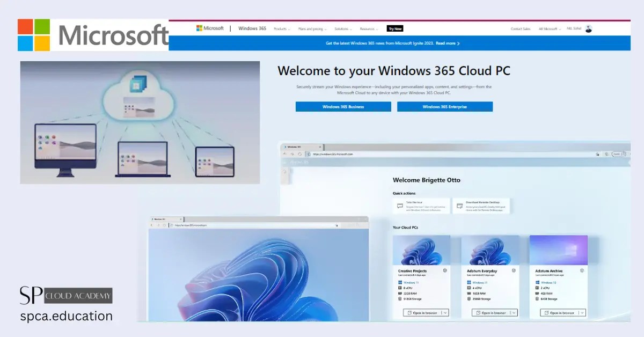Click Open in browser for Creative Projects

pyautogui.click(x=422, y=313)
